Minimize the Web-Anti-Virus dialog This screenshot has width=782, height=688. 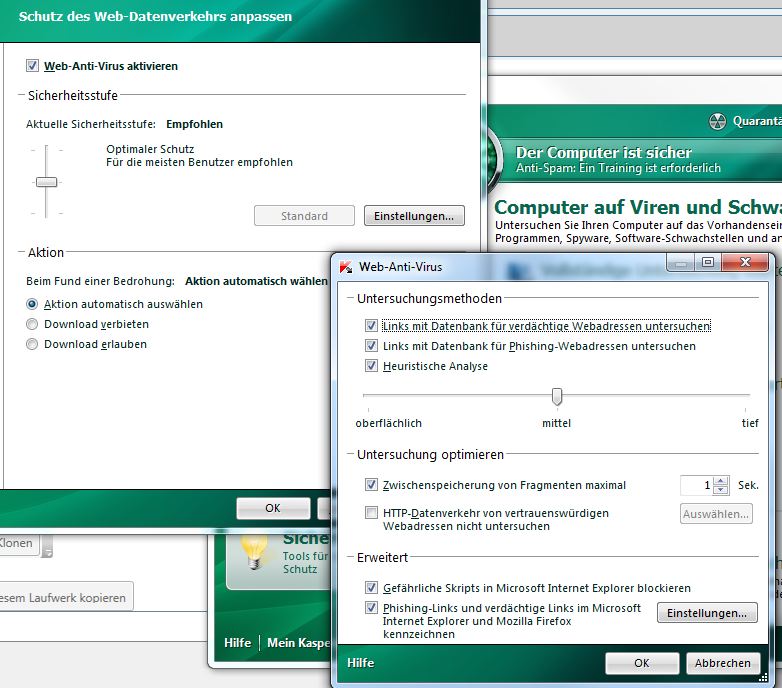(x=681, y=262)
